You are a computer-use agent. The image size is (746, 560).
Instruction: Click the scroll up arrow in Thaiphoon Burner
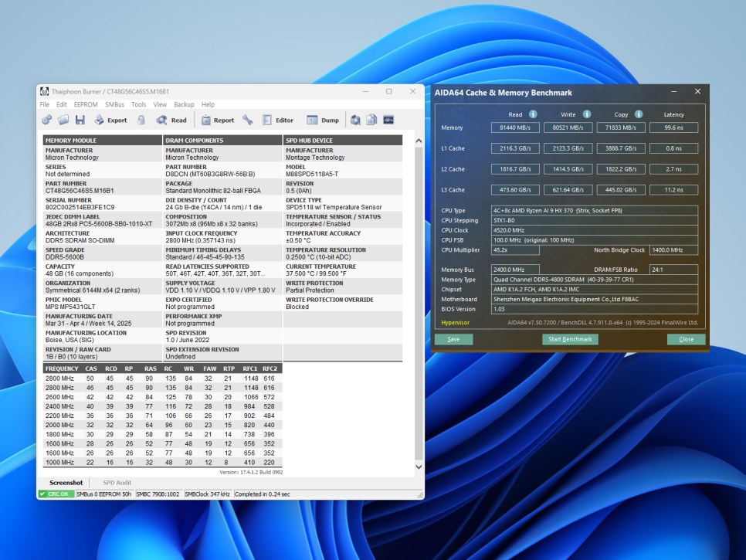419,141
